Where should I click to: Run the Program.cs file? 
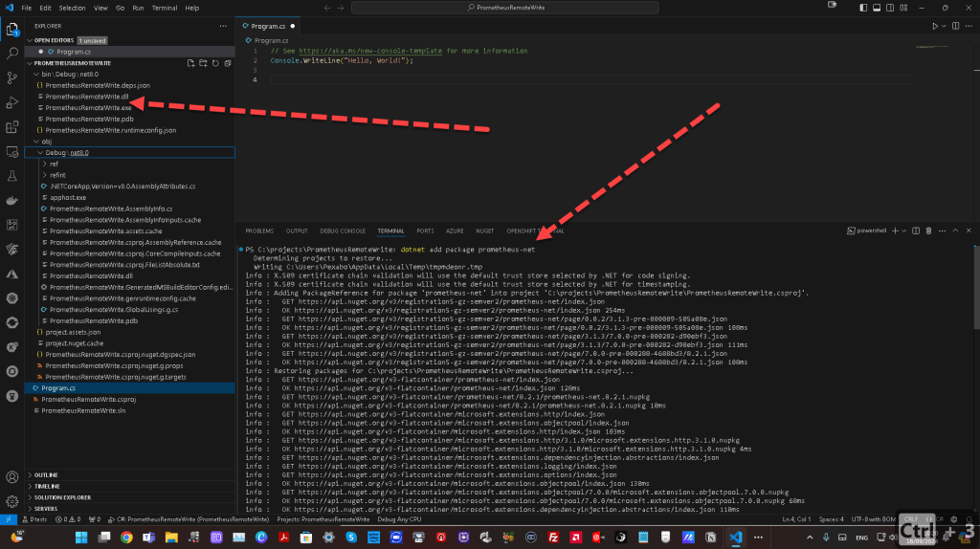coord(935,26)
